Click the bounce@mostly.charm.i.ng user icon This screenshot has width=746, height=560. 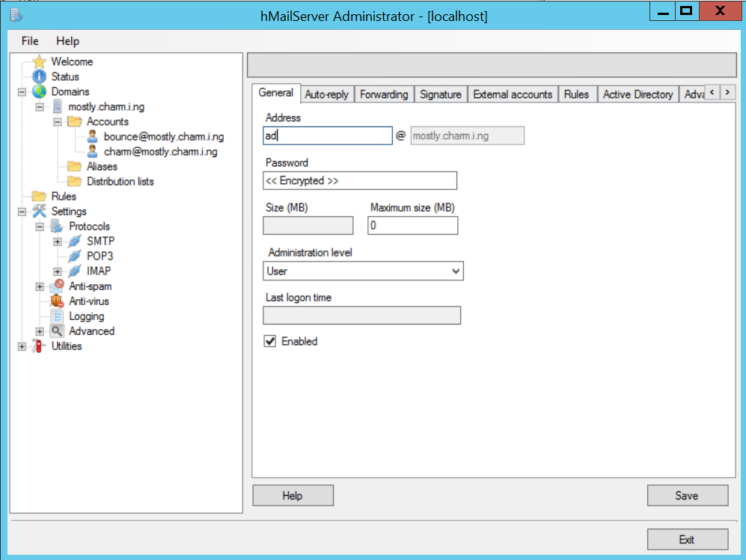click(92, 136)
